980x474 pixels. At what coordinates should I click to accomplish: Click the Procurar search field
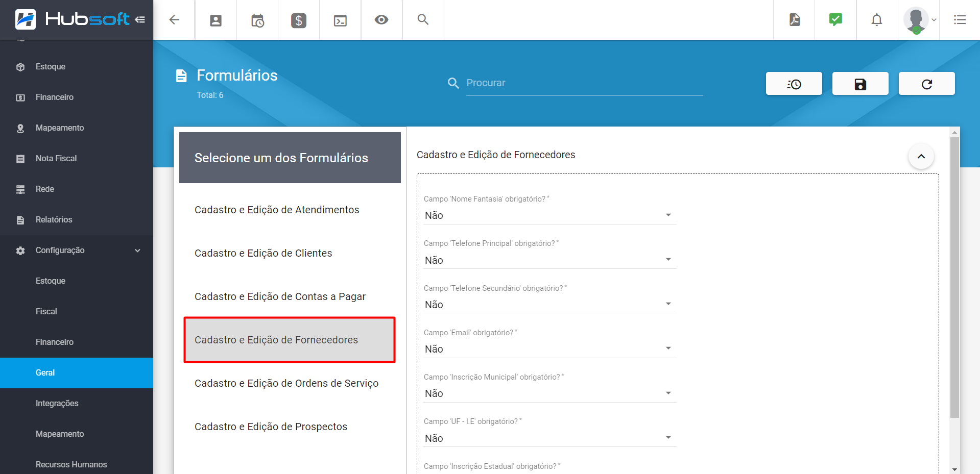[585, 83]
